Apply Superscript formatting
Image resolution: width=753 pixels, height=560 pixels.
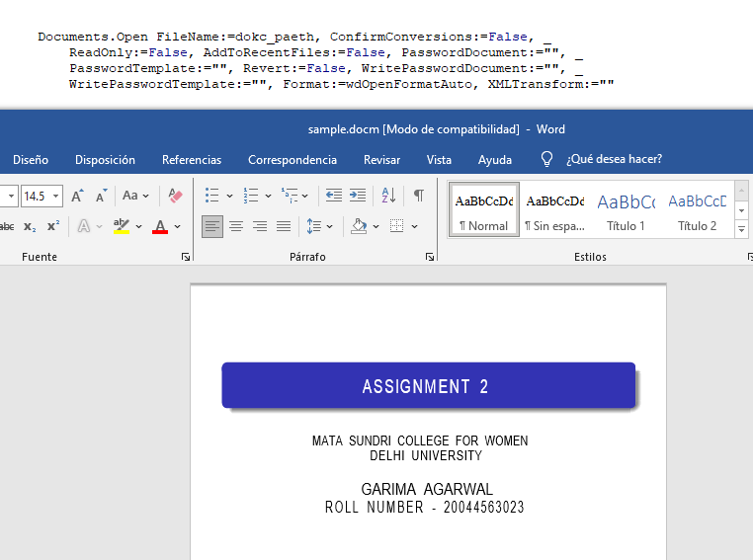[x=52, y=226]
